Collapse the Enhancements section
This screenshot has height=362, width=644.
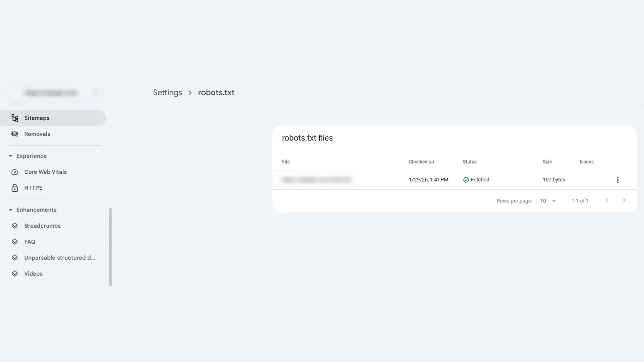click(10, 209)
